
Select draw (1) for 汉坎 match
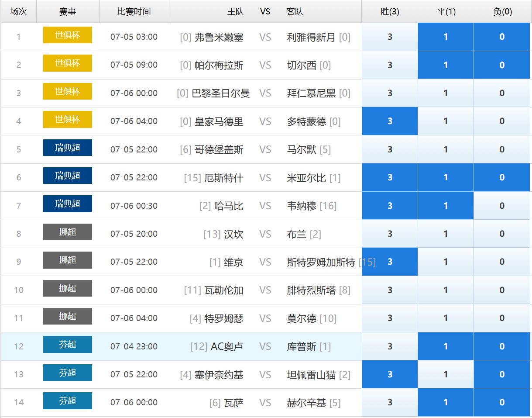446,234
